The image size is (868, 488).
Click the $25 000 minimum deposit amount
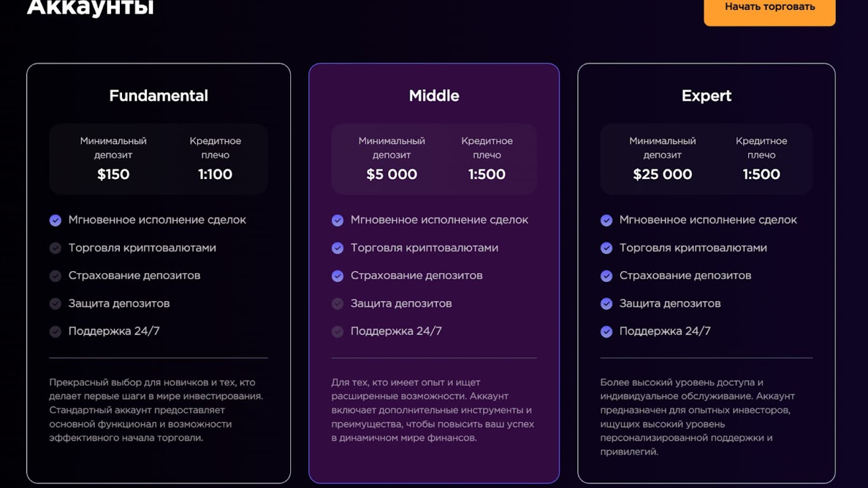pos(662,174)
